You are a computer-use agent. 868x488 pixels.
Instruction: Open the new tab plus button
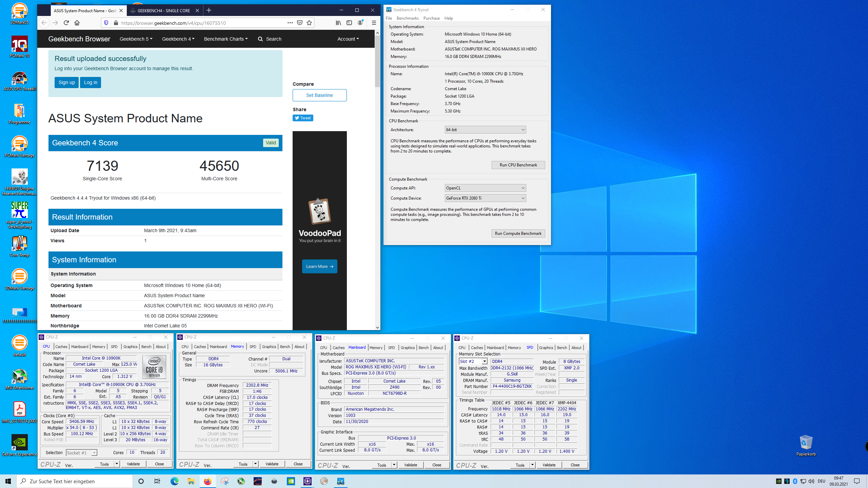209,10
